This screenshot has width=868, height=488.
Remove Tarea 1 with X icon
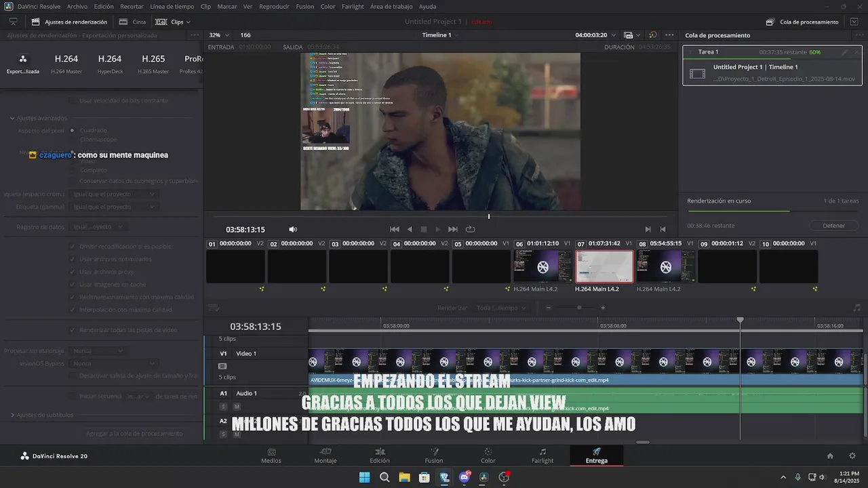pyautogui.click(x=855, y=52)
